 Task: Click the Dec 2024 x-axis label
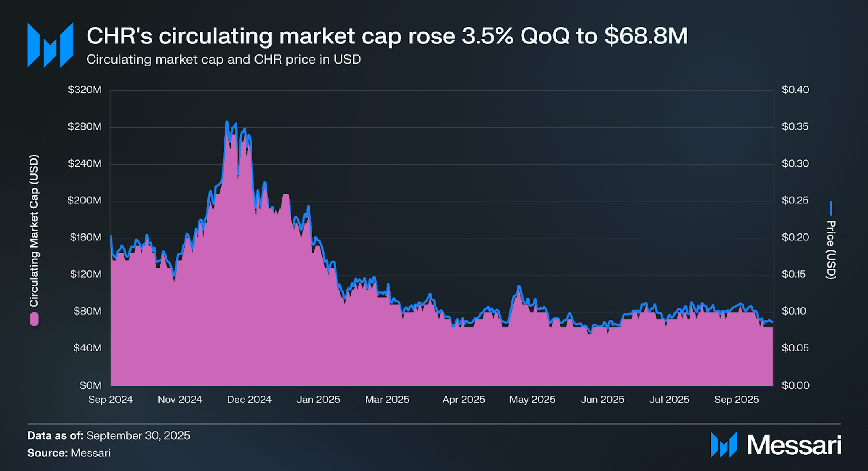pyautogui.click(x=249, y=400)
